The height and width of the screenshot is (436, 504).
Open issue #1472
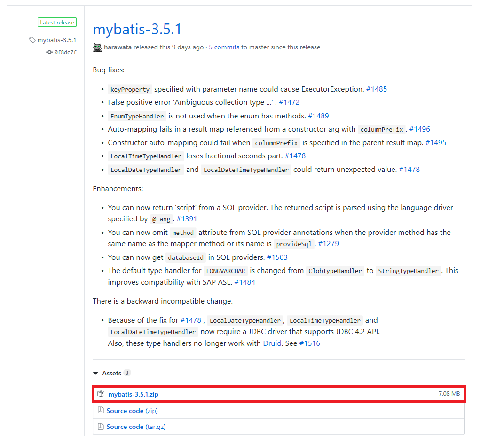pyautogui.click(x=289, y=102)
